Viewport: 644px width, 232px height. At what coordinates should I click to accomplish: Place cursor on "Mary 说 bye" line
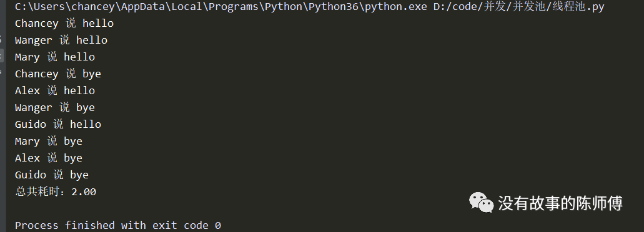(49, 141)
